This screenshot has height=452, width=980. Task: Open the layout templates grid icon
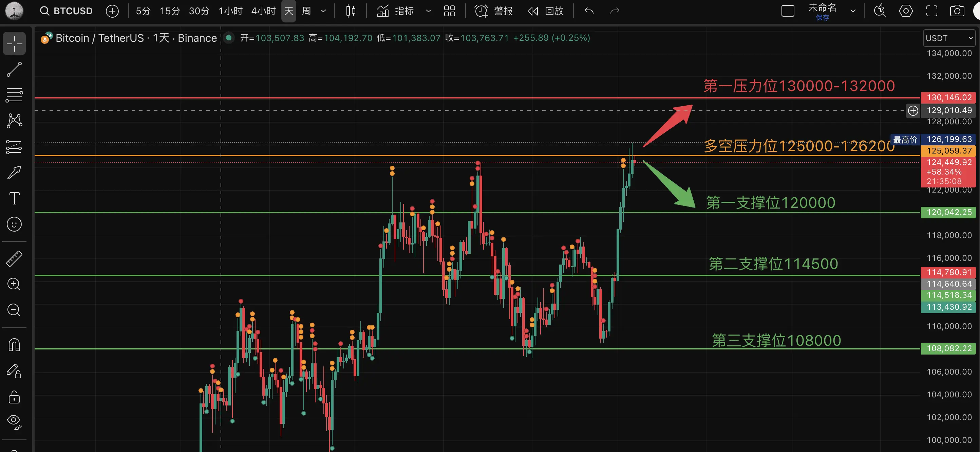pyautogui.click(x=449, y=11)
